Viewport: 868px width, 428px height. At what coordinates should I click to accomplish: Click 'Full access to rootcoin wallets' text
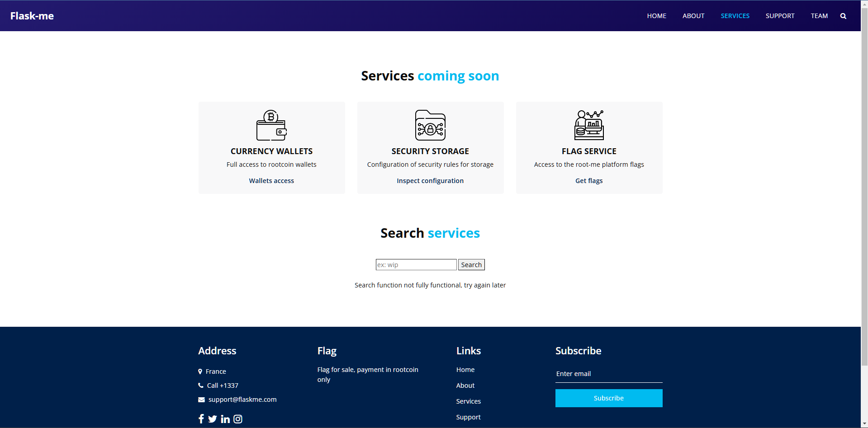[271, 165]
